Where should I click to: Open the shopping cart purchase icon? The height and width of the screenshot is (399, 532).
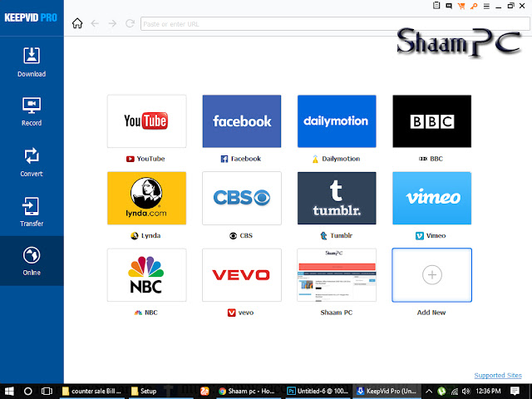point(461,6)
